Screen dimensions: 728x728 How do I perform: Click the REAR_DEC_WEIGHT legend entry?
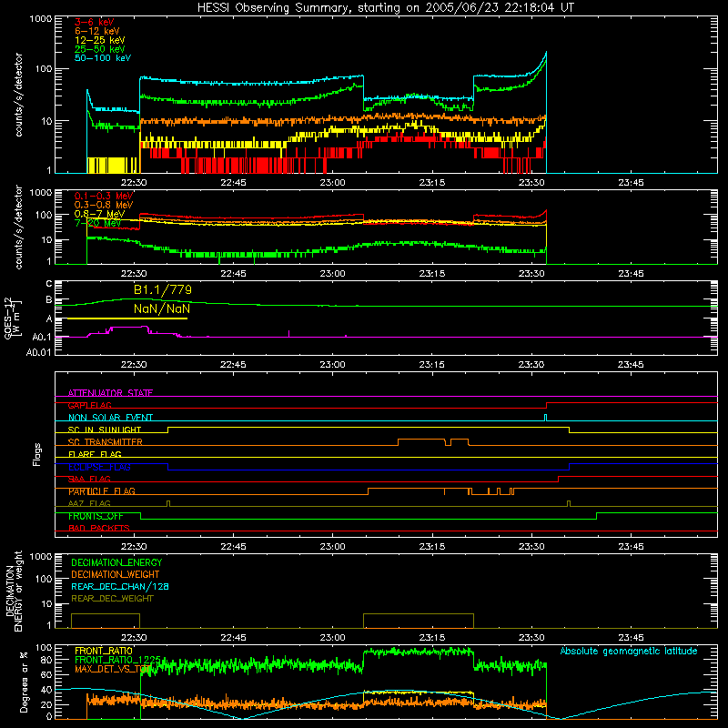click(x=112, y=599)
